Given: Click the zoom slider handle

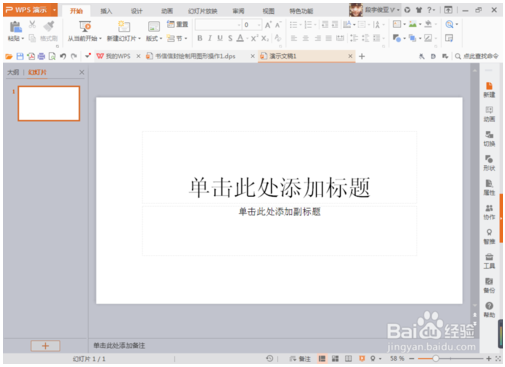Looking at the screenshot, I should [435, 359].
